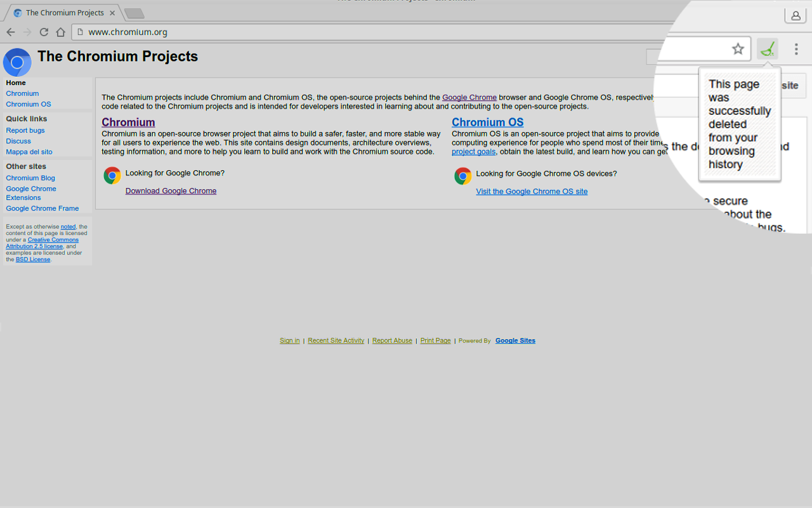The image size is (812, 508).
Task: Open the Google Sites footer link
Action: [515, 340]
